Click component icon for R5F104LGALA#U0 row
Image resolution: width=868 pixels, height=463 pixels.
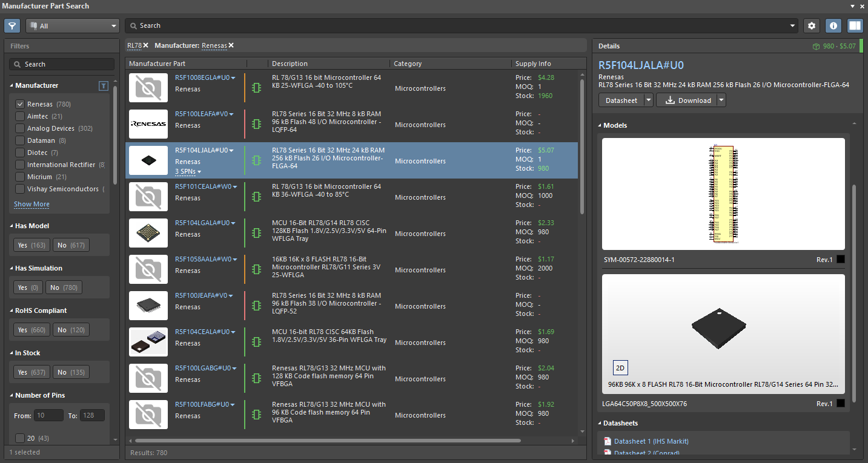coord(256,233)
